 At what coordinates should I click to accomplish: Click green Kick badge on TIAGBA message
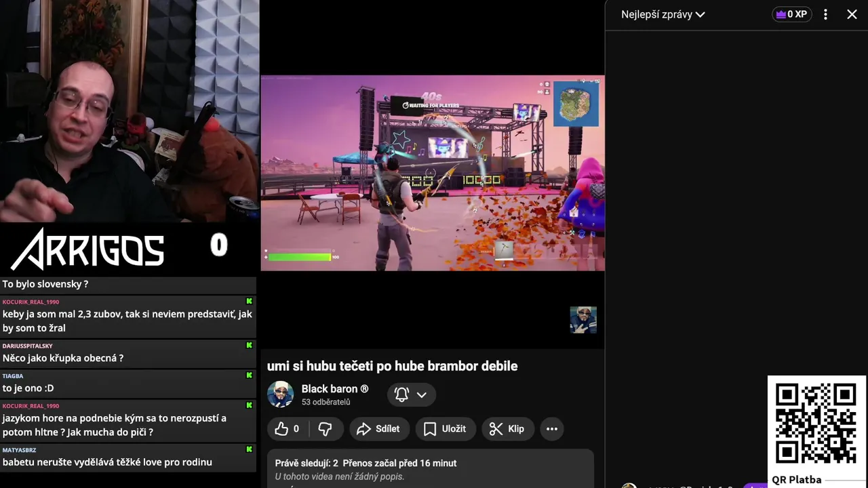249,375
